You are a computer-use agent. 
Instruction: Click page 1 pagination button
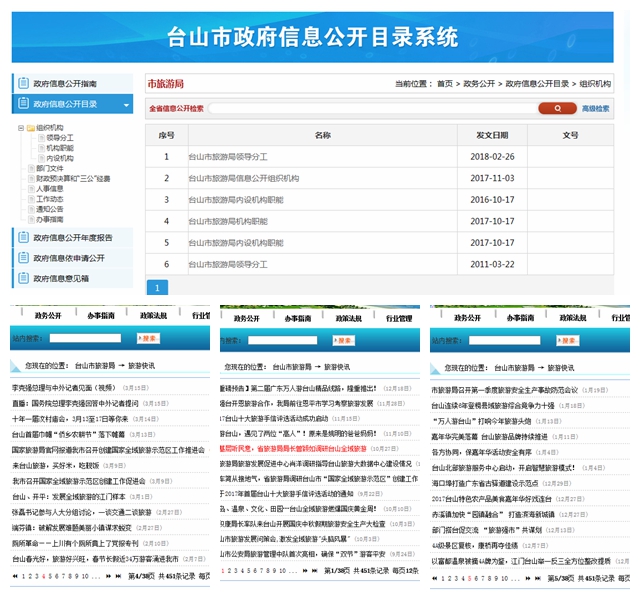coord(157,287)
